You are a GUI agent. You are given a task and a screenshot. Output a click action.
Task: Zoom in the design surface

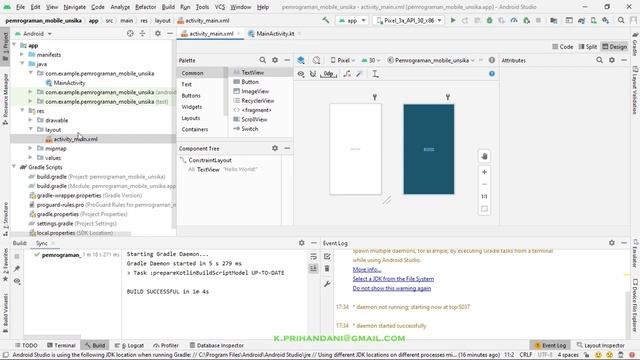click(484, 172)
